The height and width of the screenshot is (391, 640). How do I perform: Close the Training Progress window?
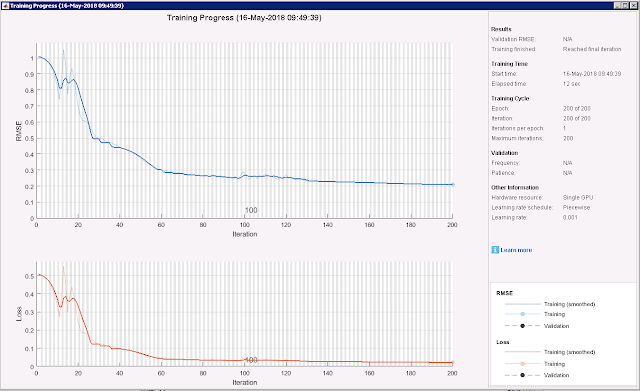coord(633,6)
